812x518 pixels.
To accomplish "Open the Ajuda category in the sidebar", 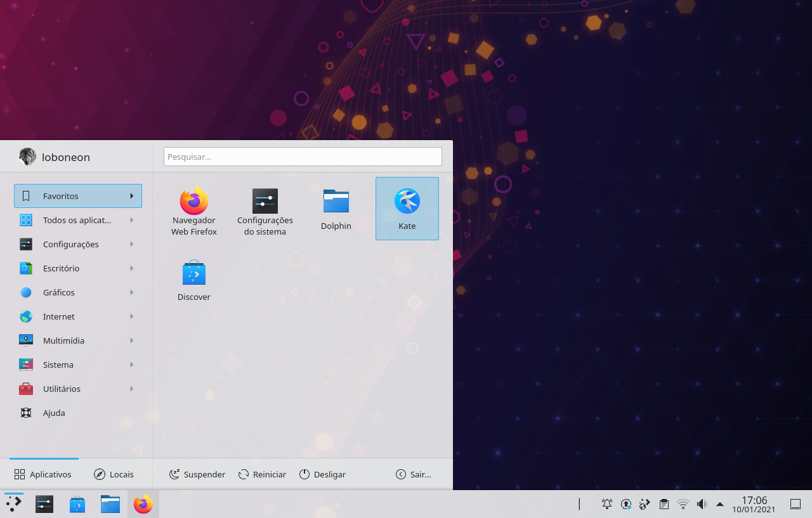I will pos(54,413).
